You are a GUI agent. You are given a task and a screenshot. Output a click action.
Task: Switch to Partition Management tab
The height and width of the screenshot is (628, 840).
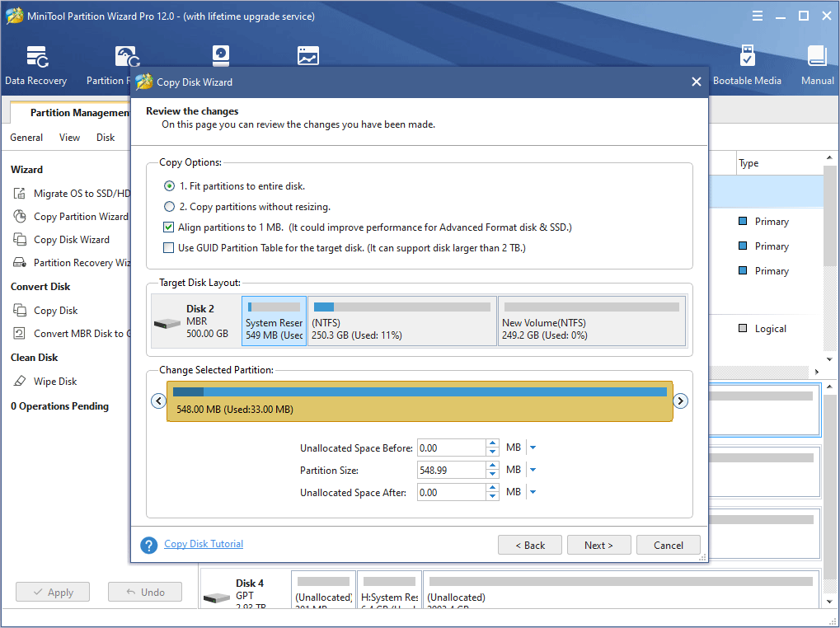[x=71, y=112]
